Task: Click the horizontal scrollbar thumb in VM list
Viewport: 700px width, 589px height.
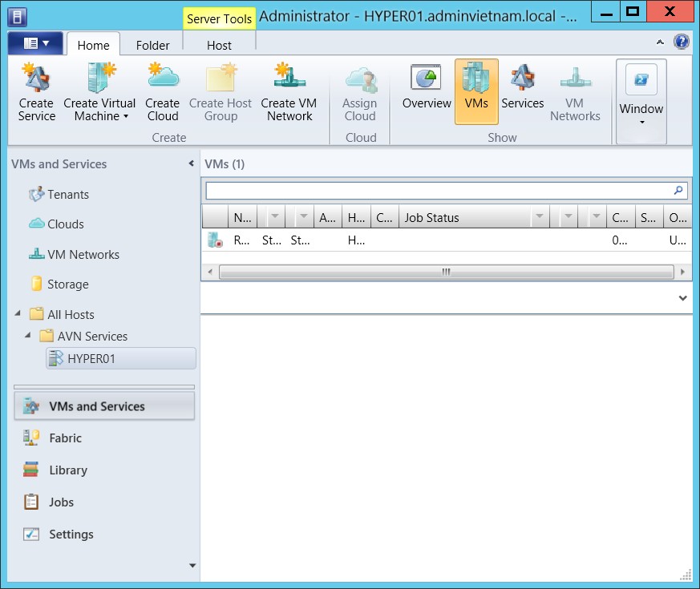Action: pos(446,272)
